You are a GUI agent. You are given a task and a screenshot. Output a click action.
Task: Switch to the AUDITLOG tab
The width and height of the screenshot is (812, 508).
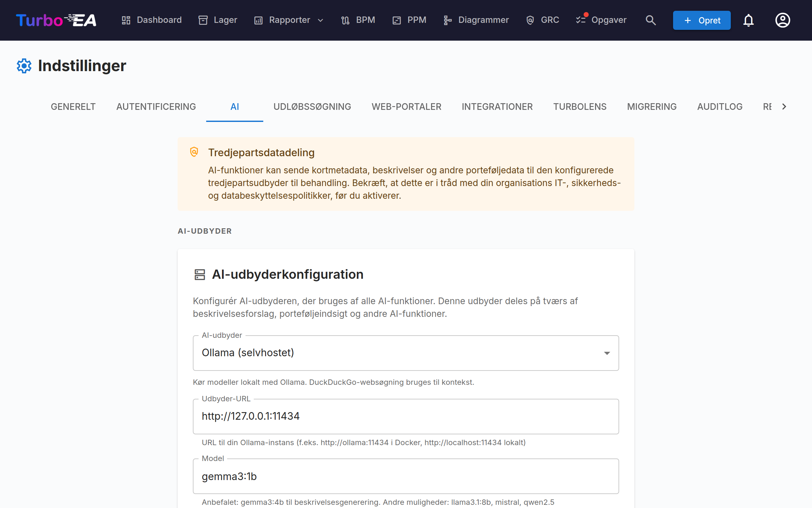point(720,106)
